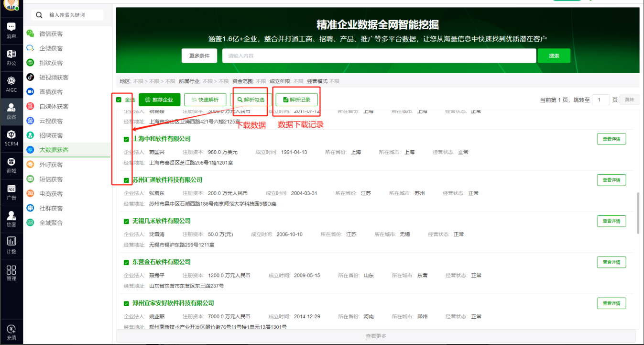
Task: Uncheck 无锡几禾软件有限公司 checkbox
Action: (126, 222)
